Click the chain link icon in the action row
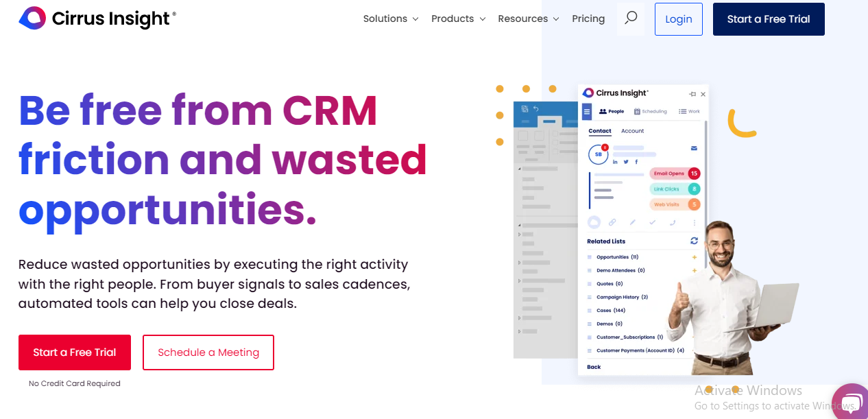 (612, 222)
